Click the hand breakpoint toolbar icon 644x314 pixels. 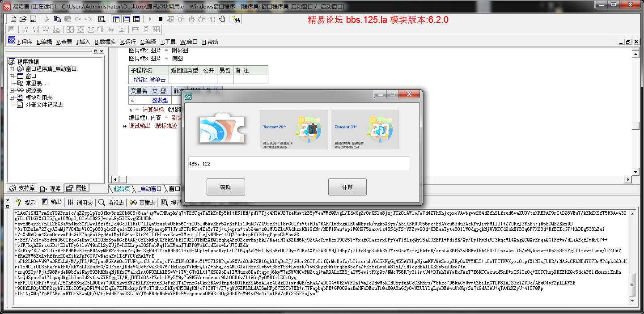(x=222, y=19)
